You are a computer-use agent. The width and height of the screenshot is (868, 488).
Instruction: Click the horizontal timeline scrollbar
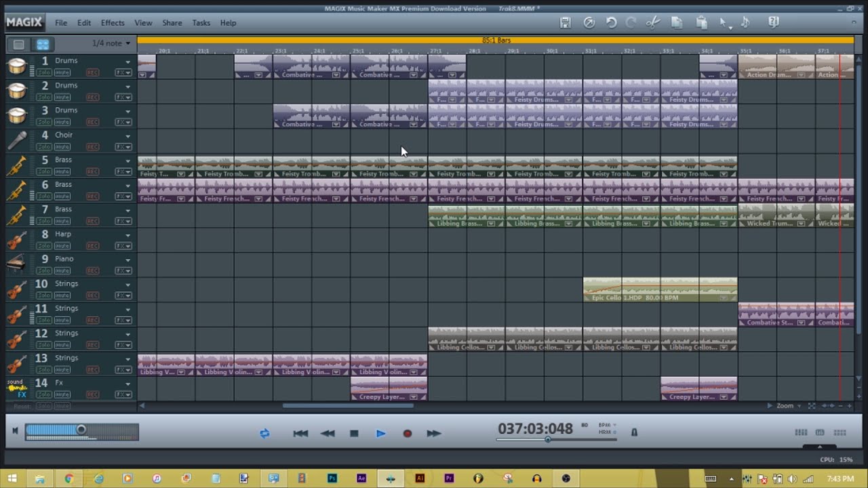tap(348, 405)
